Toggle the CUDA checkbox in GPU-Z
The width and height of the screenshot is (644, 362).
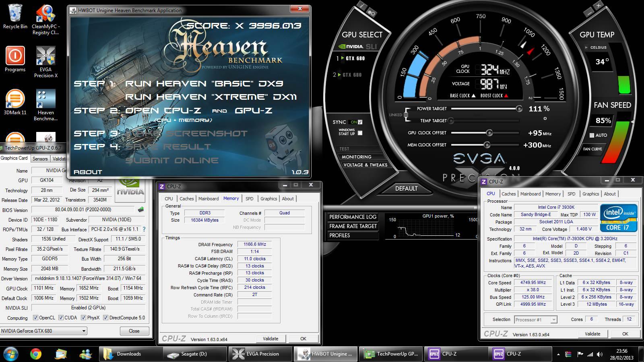point(61,317)
